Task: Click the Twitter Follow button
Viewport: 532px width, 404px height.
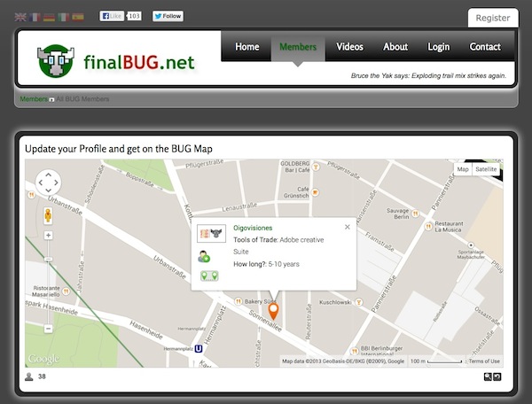Action: point(168,16)
